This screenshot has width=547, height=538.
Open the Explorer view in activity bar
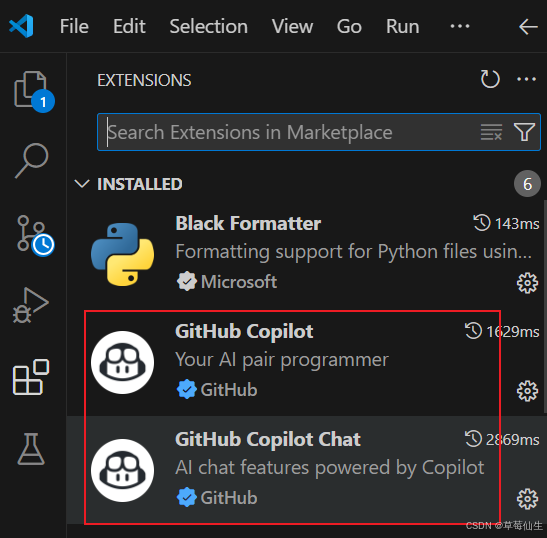point(33,91)
